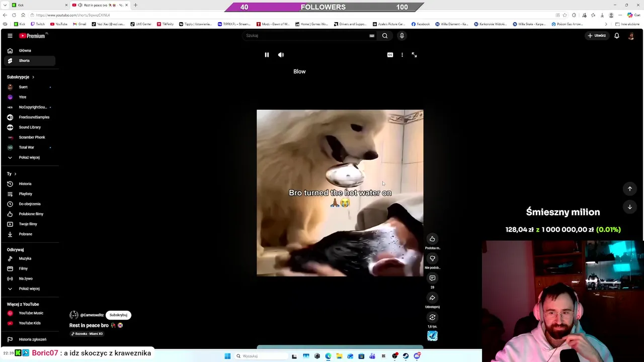Open Shorts in the sidebar
The image size is (644, 362).
click(30, 61)
